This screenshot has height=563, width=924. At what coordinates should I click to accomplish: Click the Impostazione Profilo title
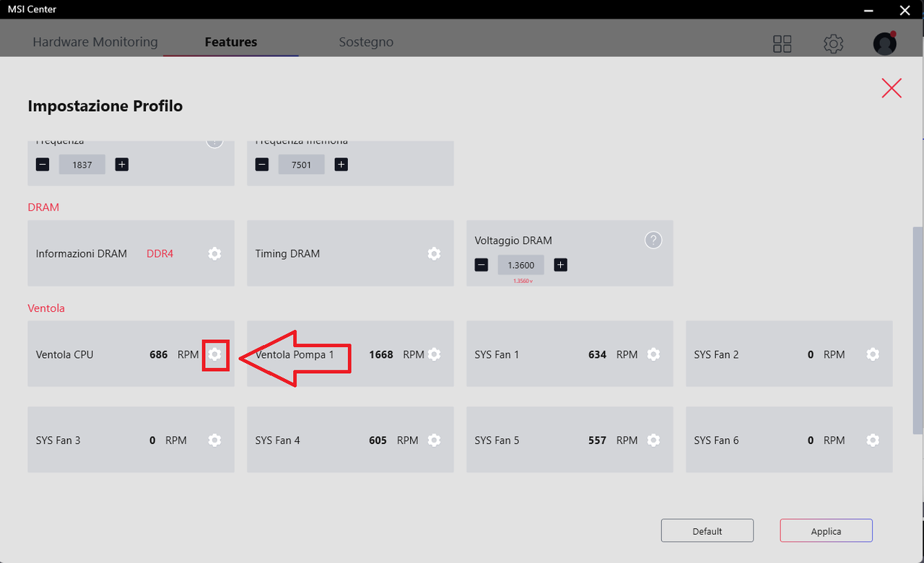(x=105, y=106)
